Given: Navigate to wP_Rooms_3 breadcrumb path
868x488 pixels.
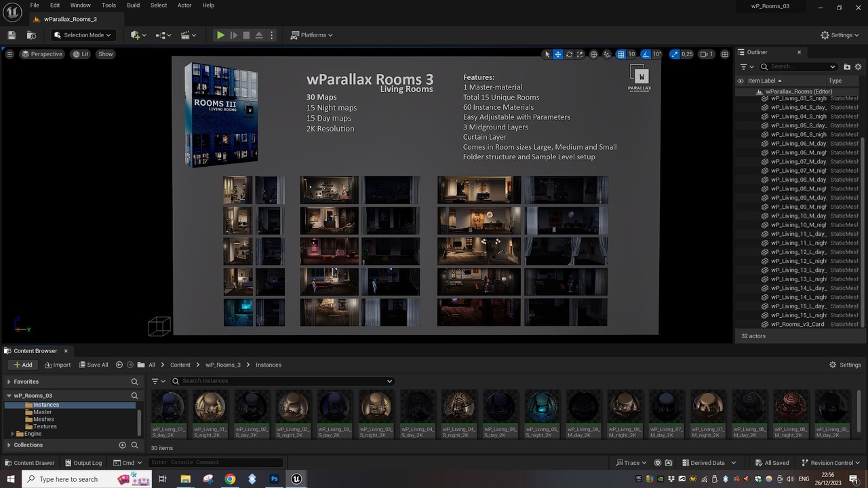Looking at the screenshot, I should (x=223, y=365).
